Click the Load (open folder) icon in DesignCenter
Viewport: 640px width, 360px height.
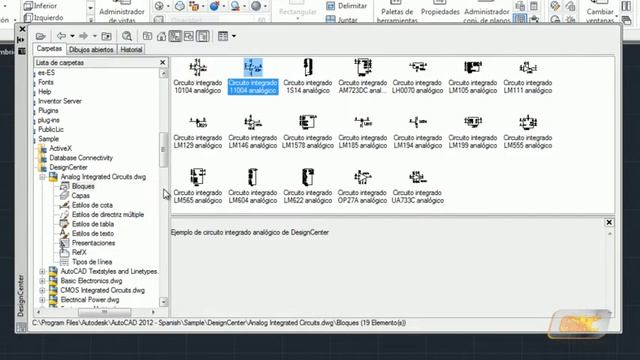coord(40,36)
